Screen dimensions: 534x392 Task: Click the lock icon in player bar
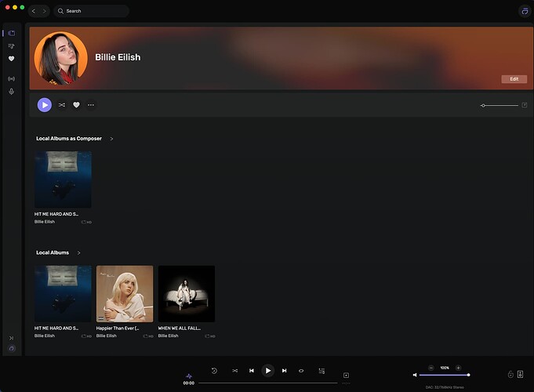click(x=510, y=374)
